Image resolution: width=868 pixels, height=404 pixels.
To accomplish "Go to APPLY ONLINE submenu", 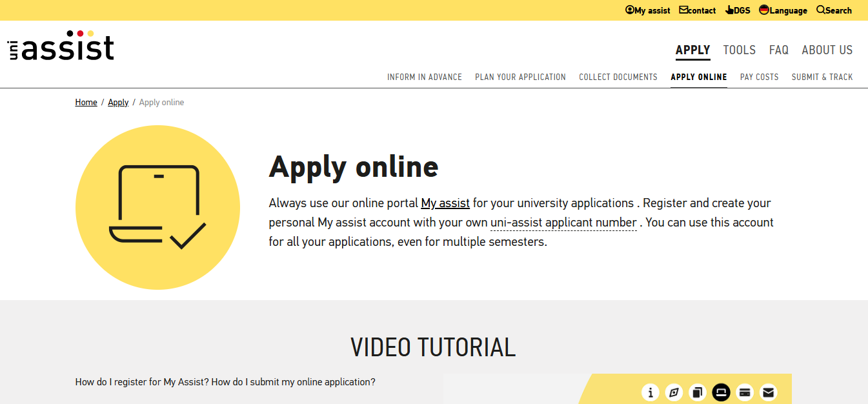I will point(699,77).
